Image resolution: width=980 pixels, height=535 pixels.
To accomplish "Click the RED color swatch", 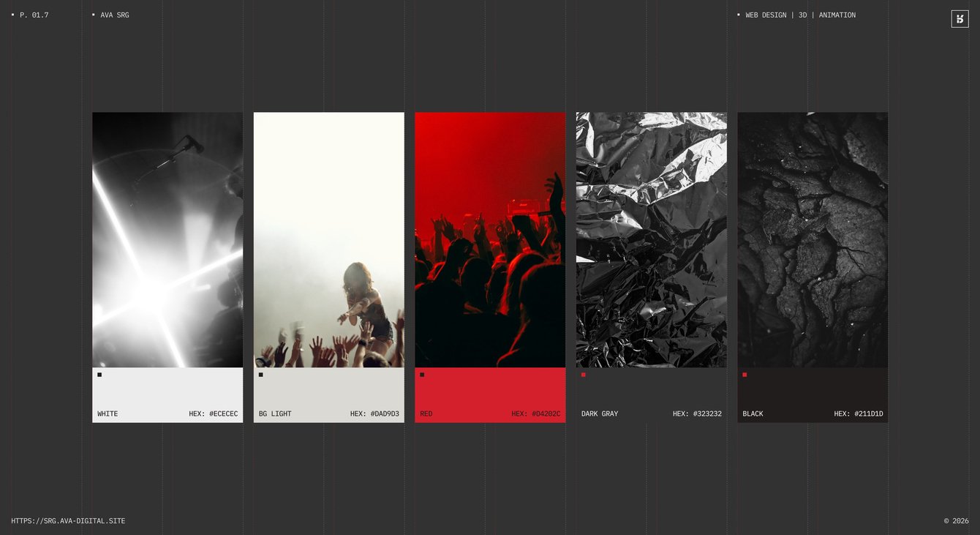I will (490, 395).
